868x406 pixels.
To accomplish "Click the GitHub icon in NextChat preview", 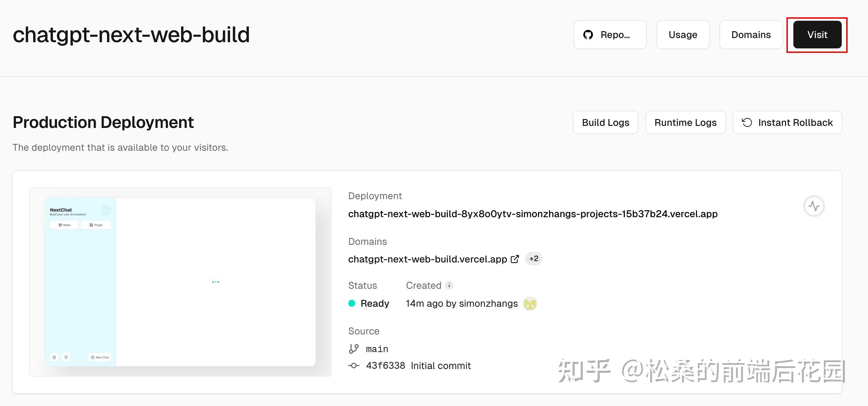I will [66, 357].
